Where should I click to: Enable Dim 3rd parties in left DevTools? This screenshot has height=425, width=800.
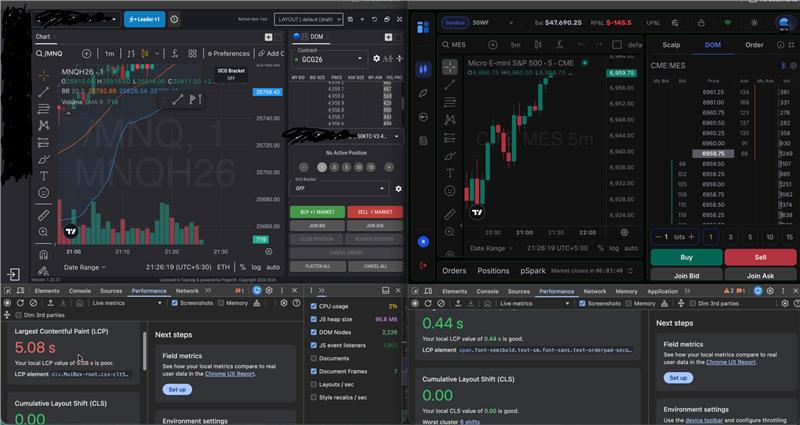[x=18, y=315]
